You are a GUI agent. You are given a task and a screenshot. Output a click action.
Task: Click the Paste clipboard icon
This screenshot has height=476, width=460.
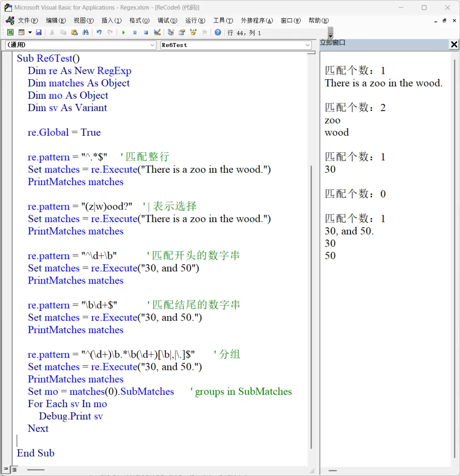(75, 32)
